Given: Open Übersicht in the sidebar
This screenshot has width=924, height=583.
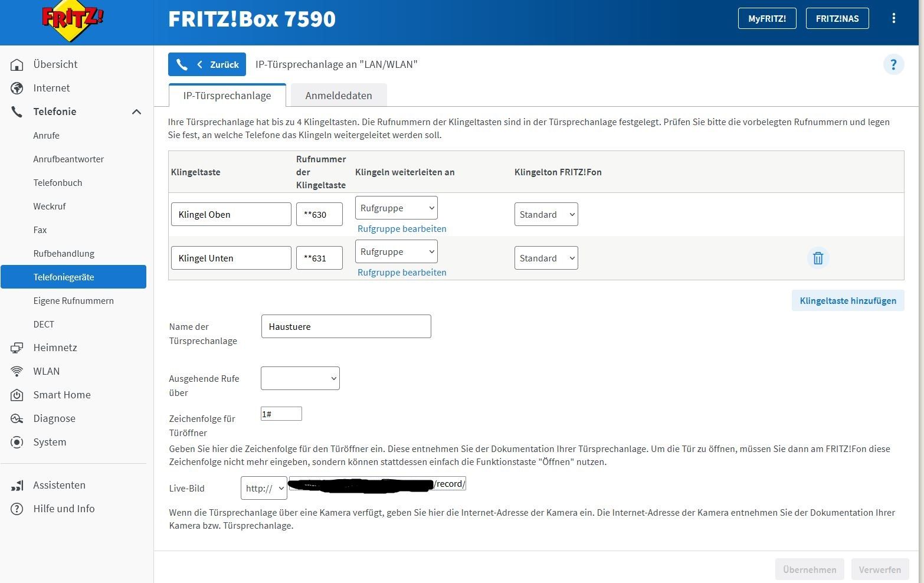Looking at the screenshot, I should 55,64.
